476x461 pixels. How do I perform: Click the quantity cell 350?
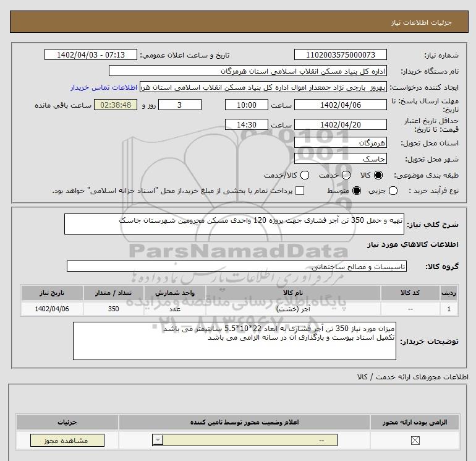[x=114, y=309]
